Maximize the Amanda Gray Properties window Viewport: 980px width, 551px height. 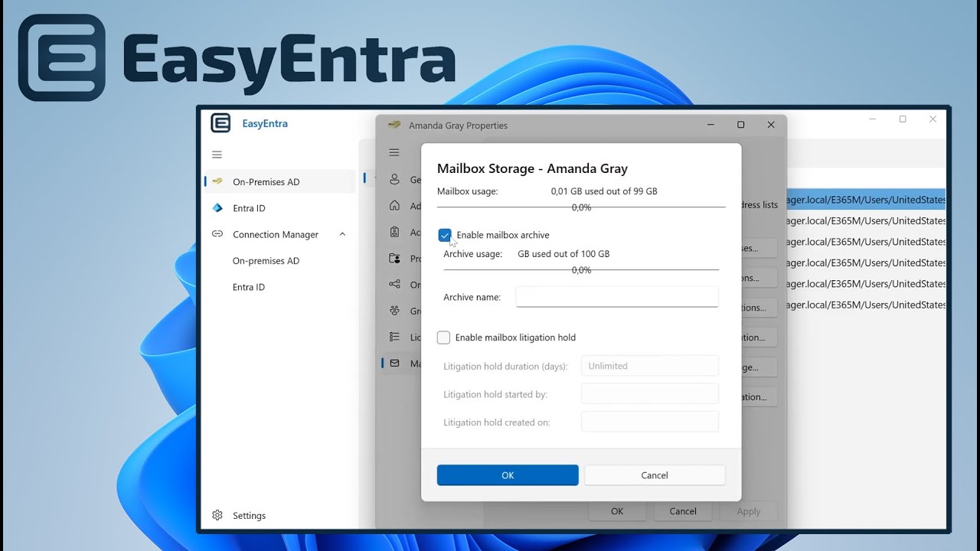[740, 125]
